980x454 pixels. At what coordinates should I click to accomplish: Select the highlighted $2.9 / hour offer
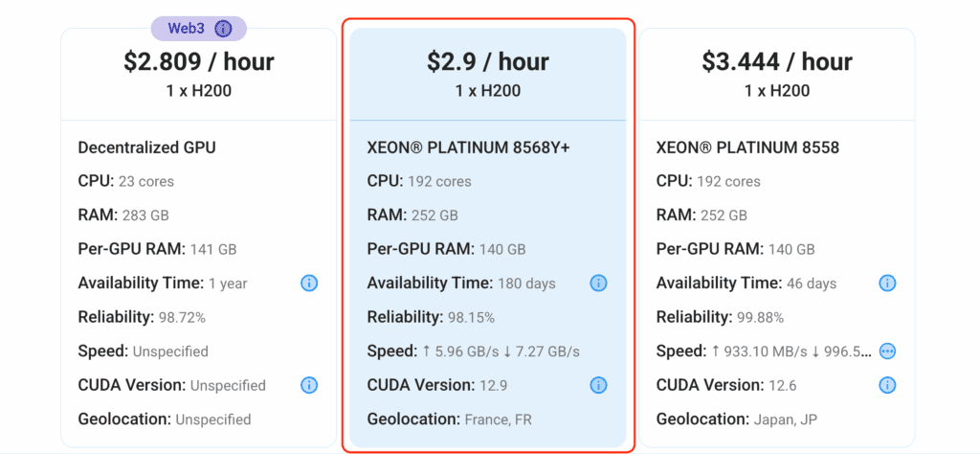tap(487, 62)
